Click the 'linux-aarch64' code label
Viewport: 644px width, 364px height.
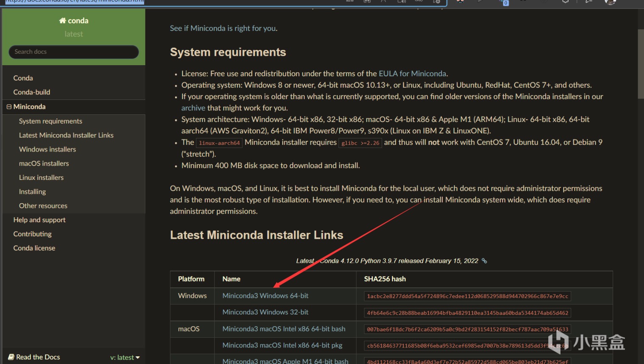pos(219,143)
